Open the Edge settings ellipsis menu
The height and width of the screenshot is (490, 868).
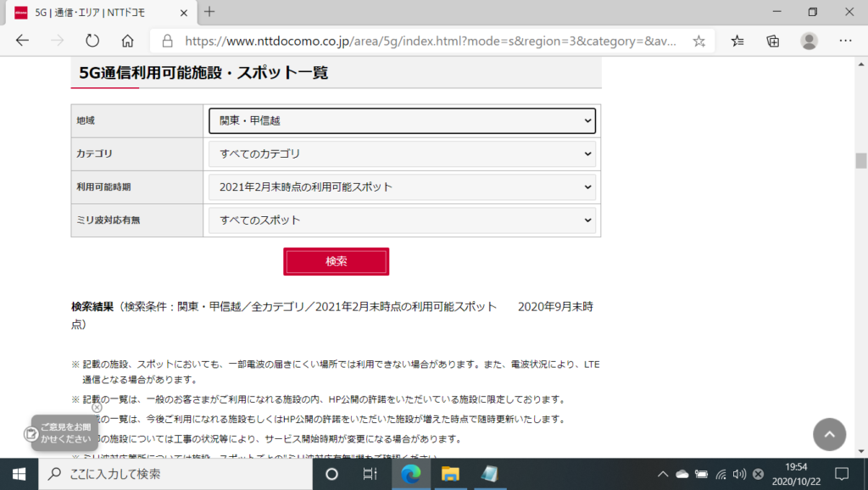click(x=845, y=41)
